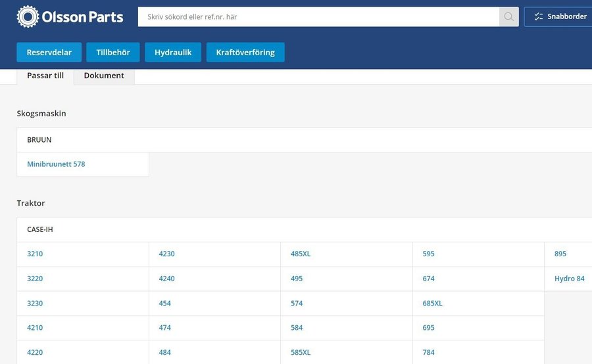Viewport: 592px width, 364px height.
Task: Open the Kraftöverföring category menu
Action: (x=245, y=53)
